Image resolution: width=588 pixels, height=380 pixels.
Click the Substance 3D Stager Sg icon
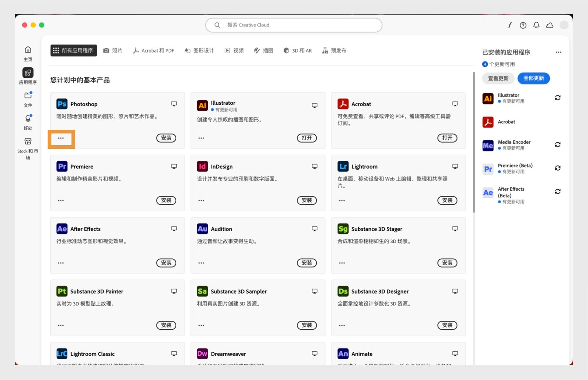point(343,229)
